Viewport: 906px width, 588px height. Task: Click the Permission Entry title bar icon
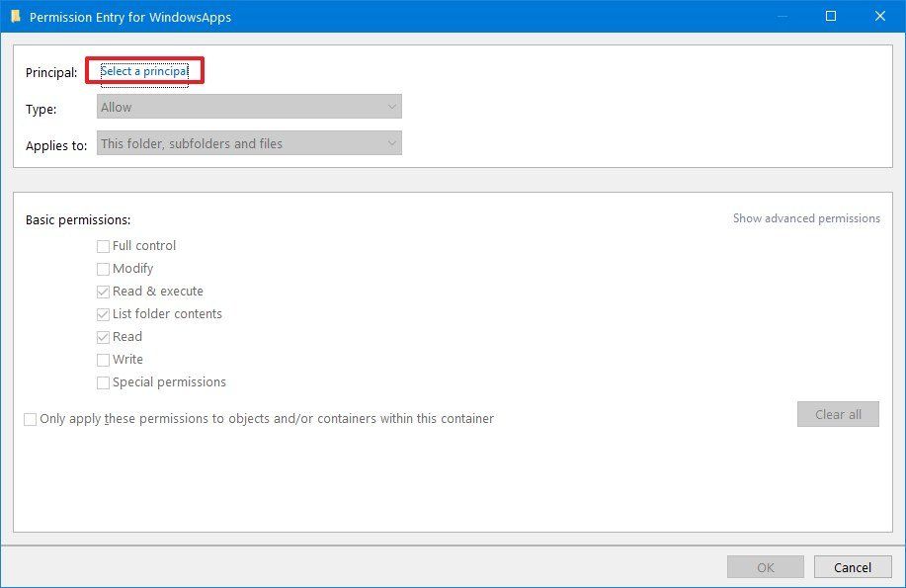(14, 16)
